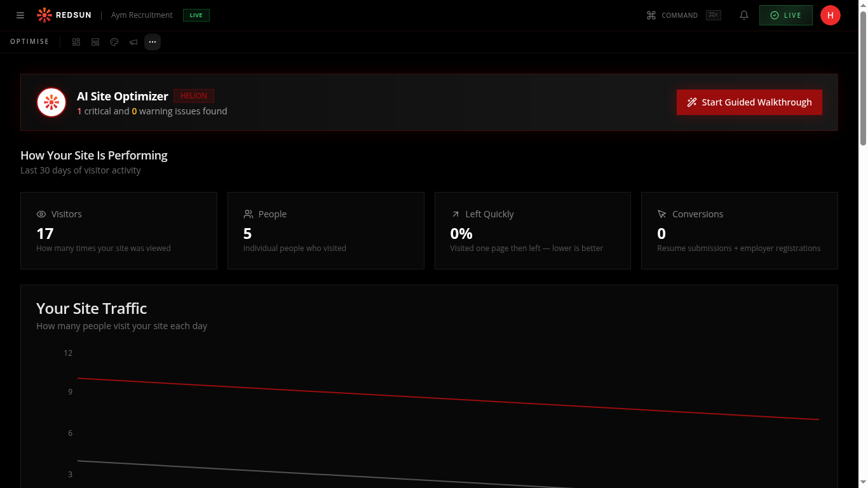
Task: Toggle the LIVE status badge next to Aym Recruitment
Action: click(196, 15)
